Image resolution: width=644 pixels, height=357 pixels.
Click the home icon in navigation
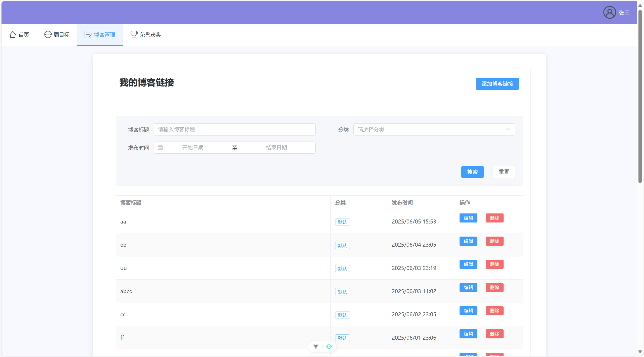click(x=13, y=34)
